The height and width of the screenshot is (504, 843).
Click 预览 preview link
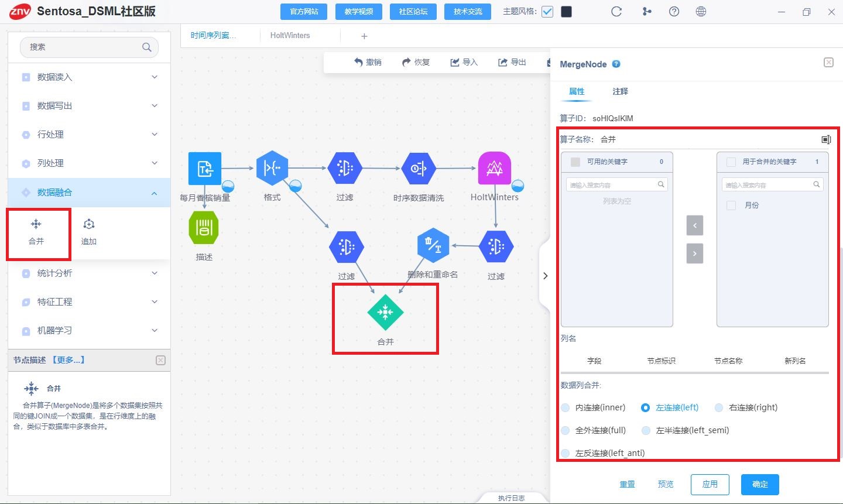[x=666, y=484]
